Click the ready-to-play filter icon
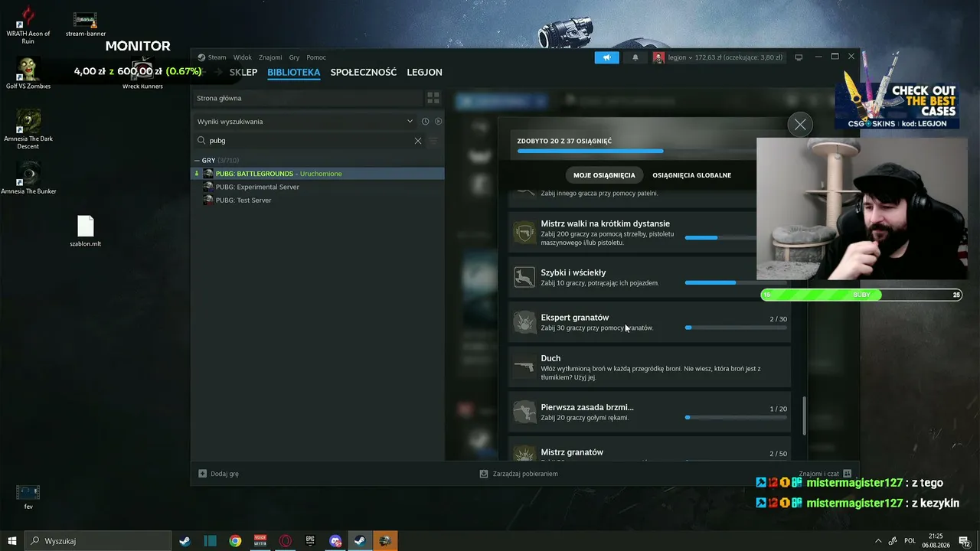Image resolution: width=980 pixels, height=551 pixels. pyautogui.click(x=438, y=122)
